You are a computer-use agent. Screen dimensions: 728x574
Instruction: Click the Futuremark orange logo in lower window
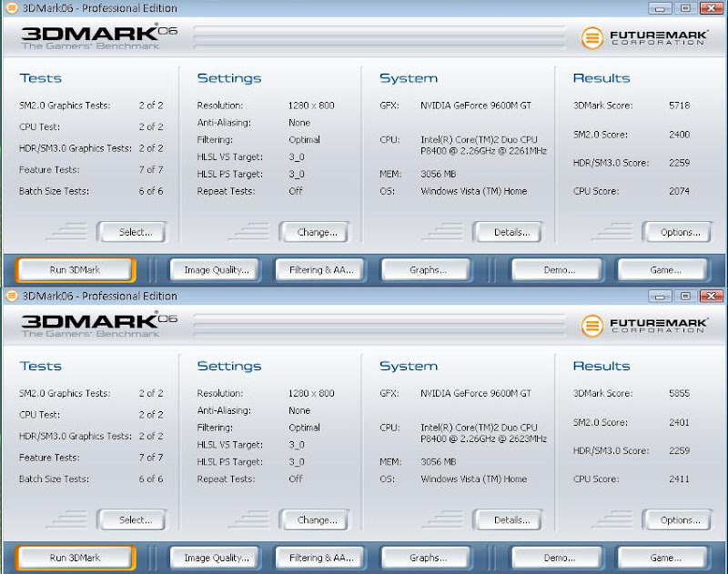tap(592, 326)
